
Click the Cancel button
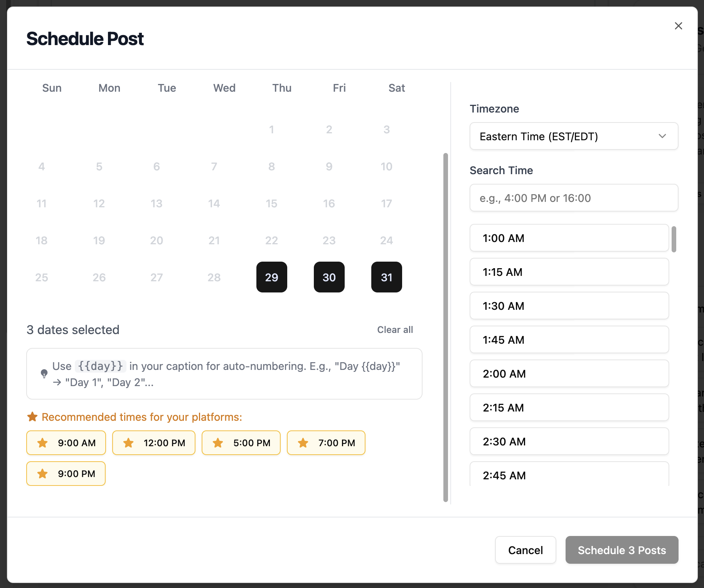pos(525,550)
